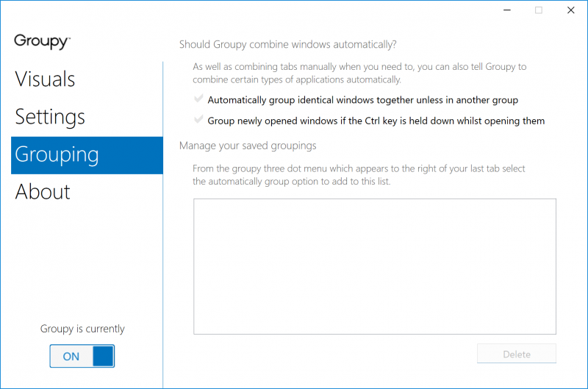This screenshot has width=588, height=389.
Task: Click the 'As well as combining tabs manually' description
Action: [359, 73]
